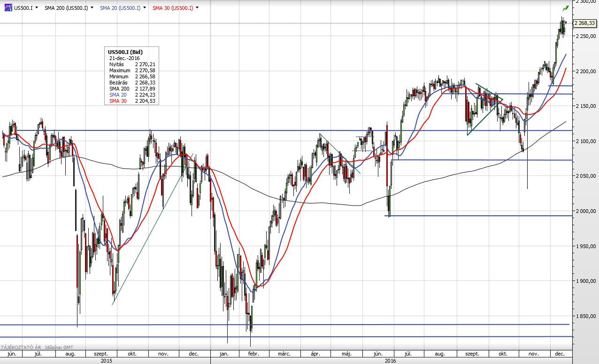Click the 'Minimum' row value 2 266,58
The image size is (599, 364).
click(x=145, y=76)
